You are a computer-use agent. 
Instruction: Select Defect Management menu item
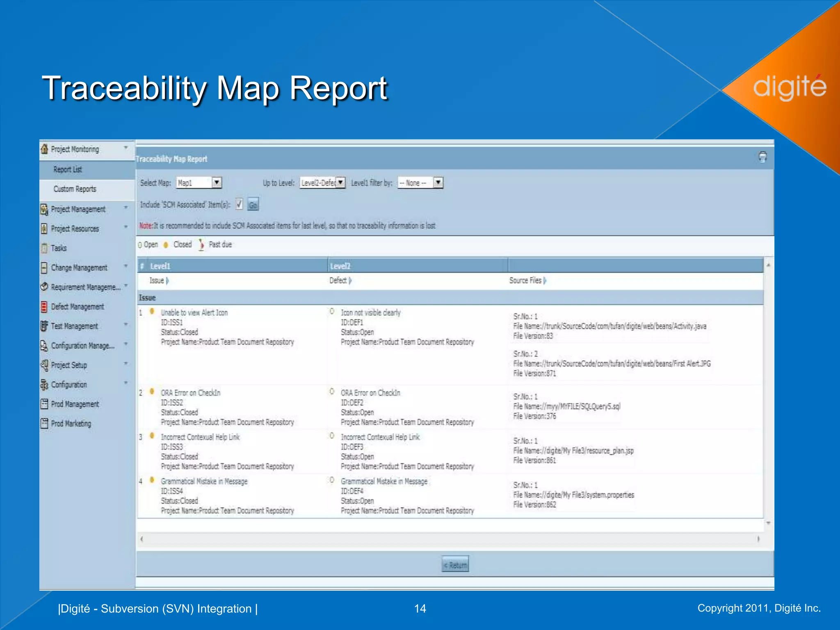[78, 307]
